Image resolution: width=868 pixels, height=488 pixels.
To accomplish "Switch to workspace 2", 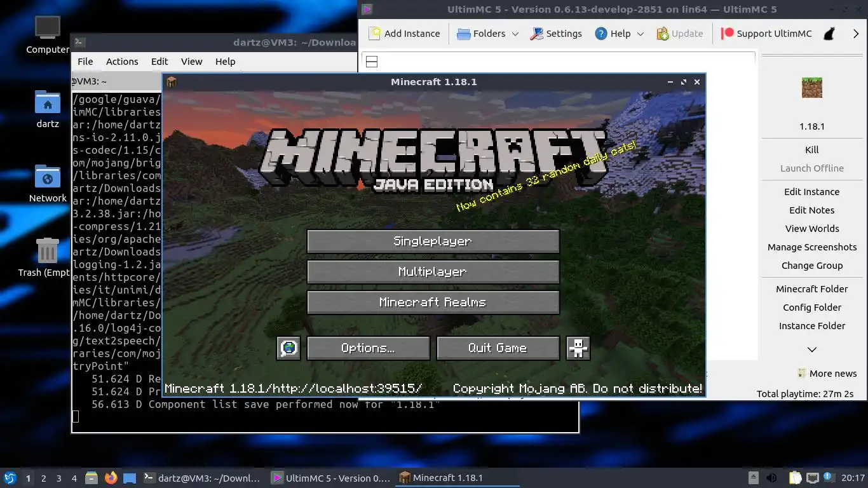I will point(43,478).
